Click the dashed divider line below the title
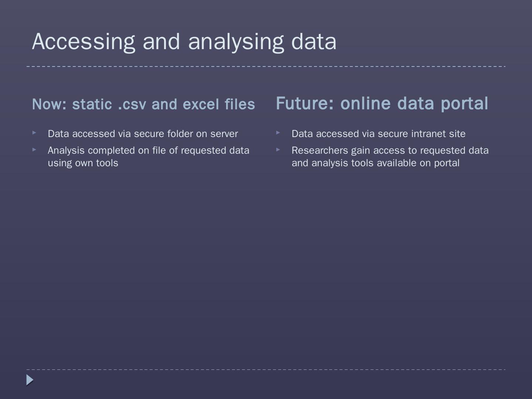The height and width of the screenshot is (399, 532). pyautogui.click(x=266, y=66)
